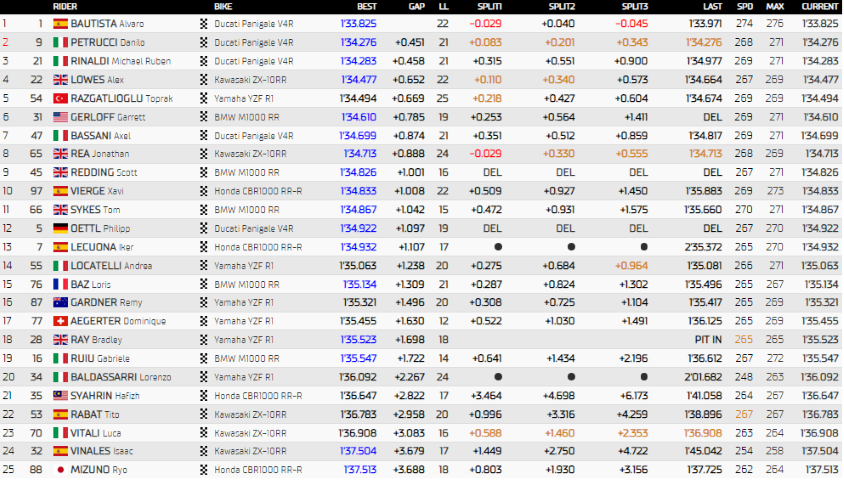This screenshot has height=480, width=844.
Task: Click bike BMW M1000 RR in GERLOFF row
Action: tap(247, 117)
